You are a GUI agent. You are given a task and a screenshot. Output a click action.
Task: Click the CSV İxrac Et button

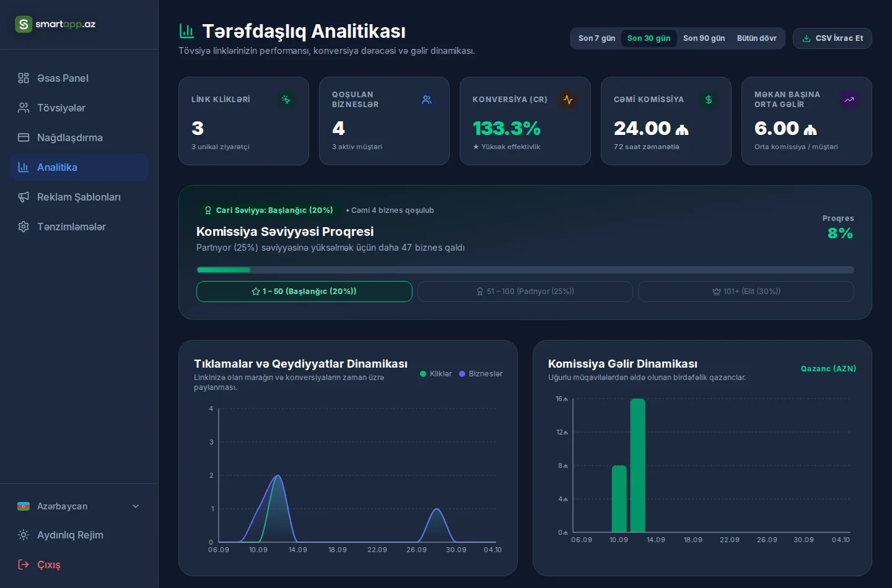[x=833, y=38]
